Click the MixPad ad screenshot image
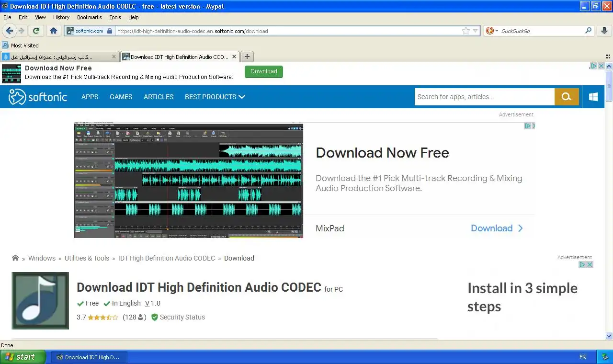Screen dimensions: 613x364 pos(189,181)
